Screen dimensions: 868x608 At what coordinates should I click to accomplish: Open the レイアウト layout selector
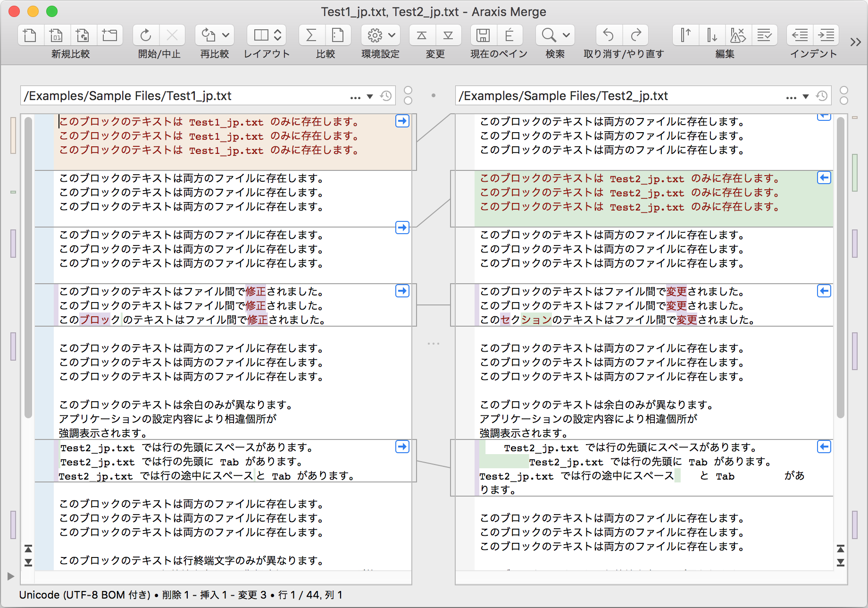[x=267, y=34]
